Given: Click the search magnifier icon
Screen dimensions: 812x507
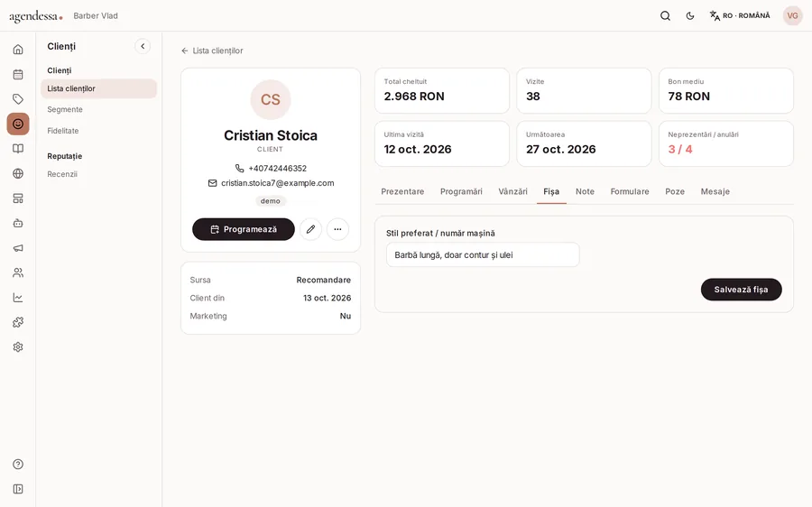Looking at the screenshot, I should (666, 16).
